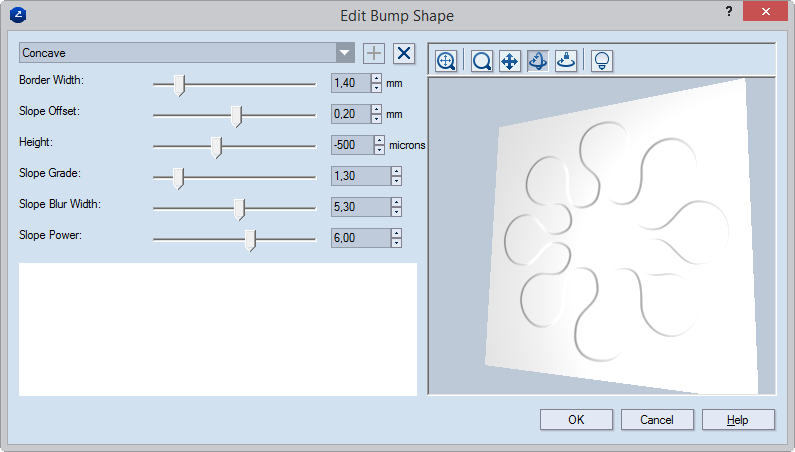795x452 pixels.
Task: Click the microns unit label
Action: click(407, 145)
